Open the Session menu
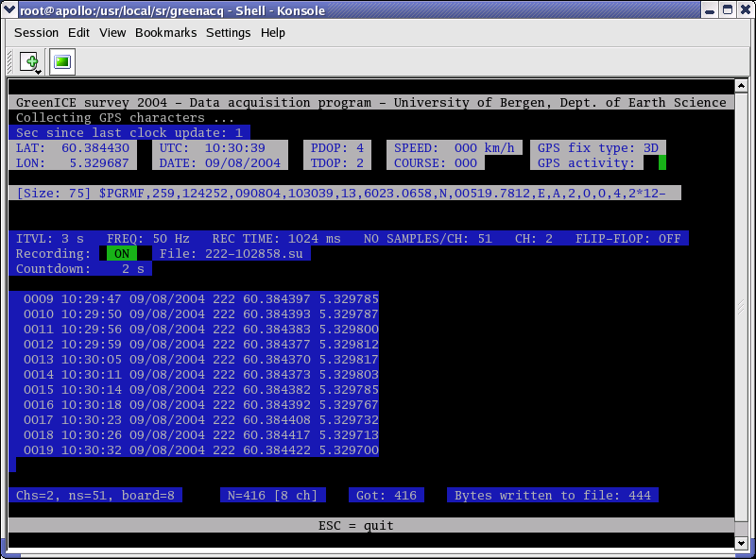The height and width of the screenshot is (559, 756). (x=36, y=32)
